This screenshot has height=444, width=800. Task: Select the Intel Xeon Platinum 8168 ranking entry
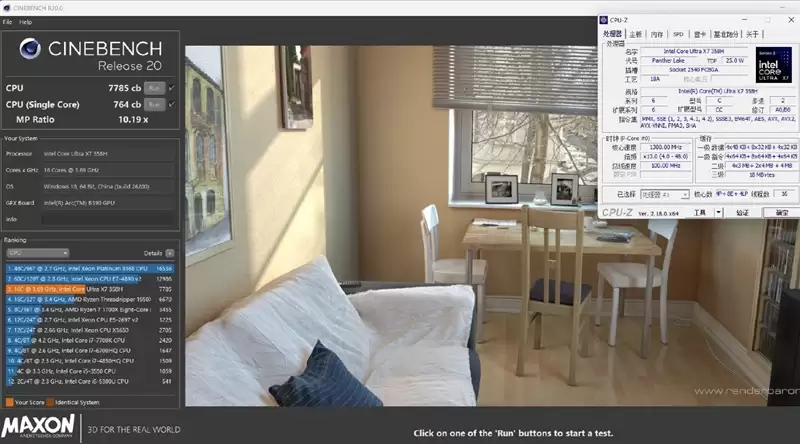pos(90,268)
